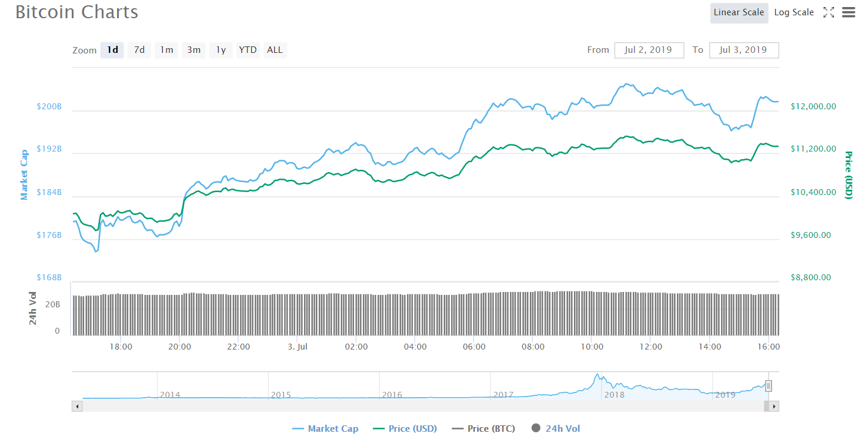Click the 04:00 time axis label
This screenshot has width=868, height=440.
(x=415, y=347)
